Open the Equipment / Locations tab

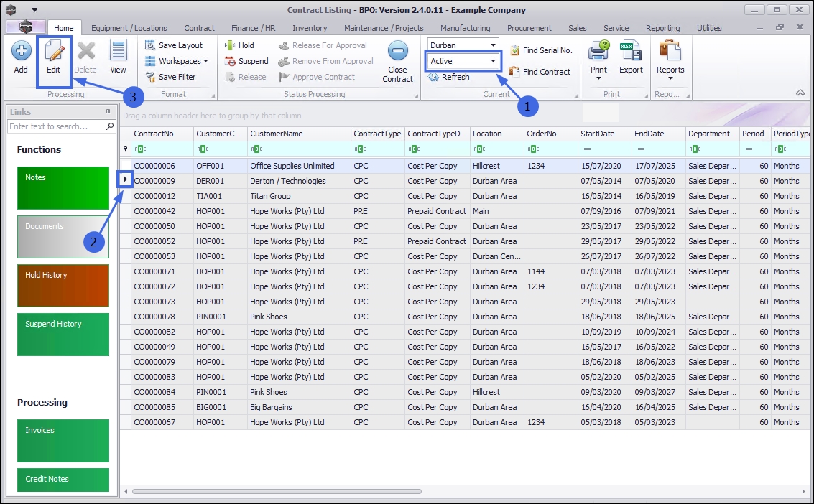tap(129, 28)
